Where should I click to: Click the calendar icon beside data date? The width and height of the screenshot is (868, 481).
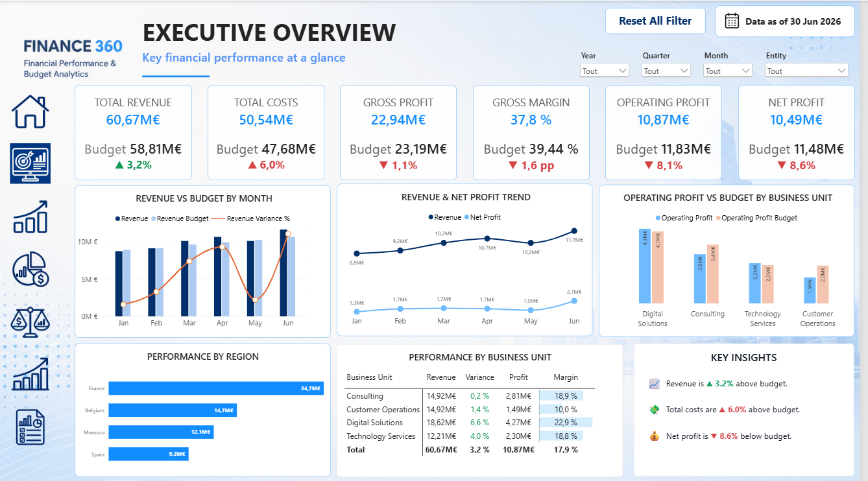[x=732, y=21]
